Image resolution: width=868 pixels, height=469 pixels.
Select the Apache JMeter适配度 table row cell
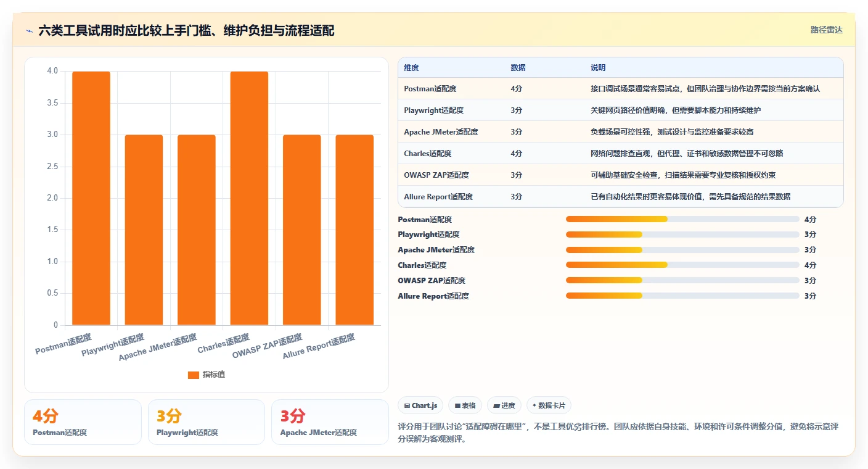tap(441, 132)
